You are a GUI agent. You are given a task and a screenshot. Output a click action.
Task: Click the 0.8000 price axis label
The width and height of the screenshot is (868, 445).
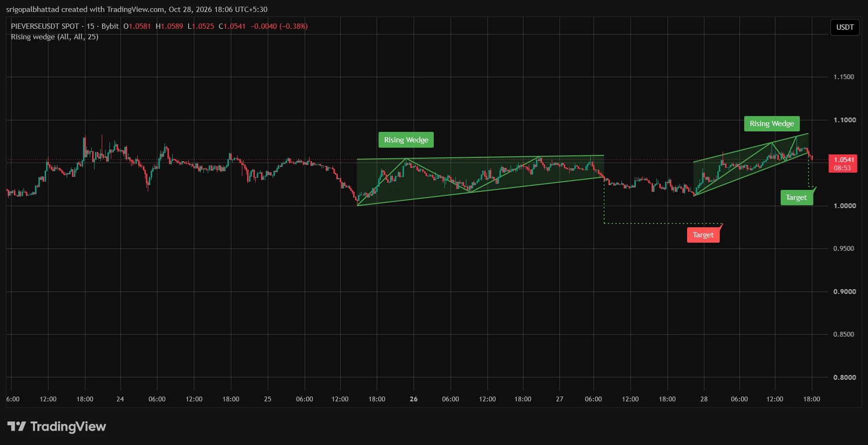[844, 377]
